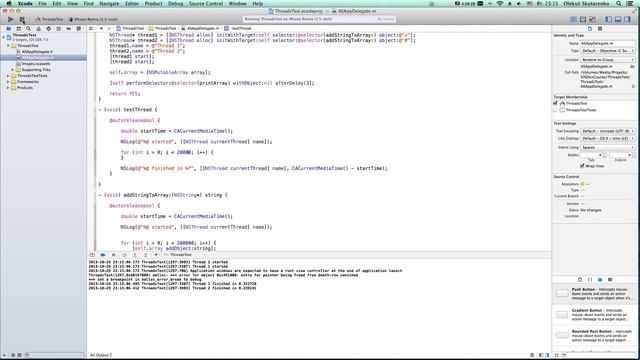
Task: Open the Product menu
Action: coord(153,4)
